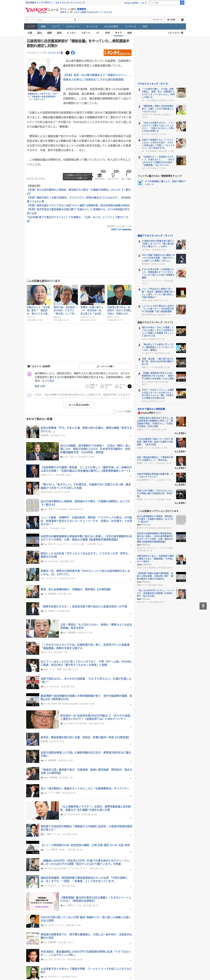The width and height of the screenshot is (210, 980).
Task: Share the article on X
Action: click(x=67, y=53)
